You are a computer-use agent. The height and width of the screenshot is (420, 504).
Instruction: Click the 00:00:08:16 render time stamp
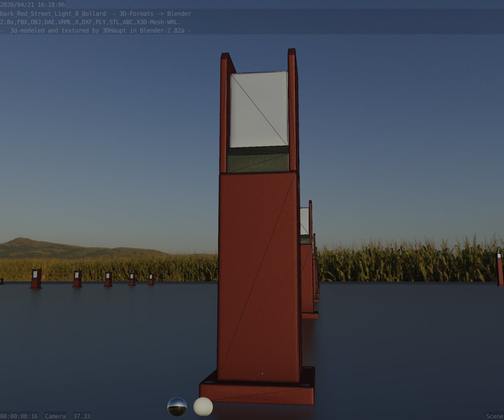[19, 416]
